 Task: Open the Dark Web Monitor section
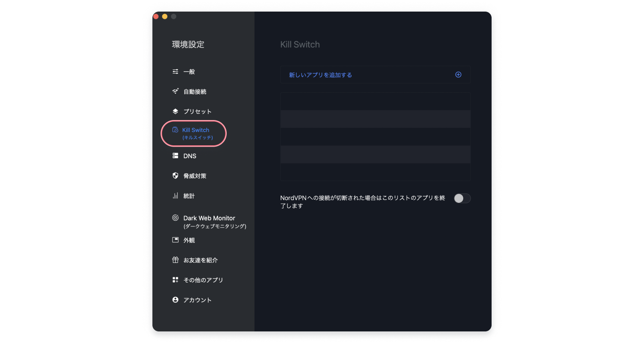point(215,222)
